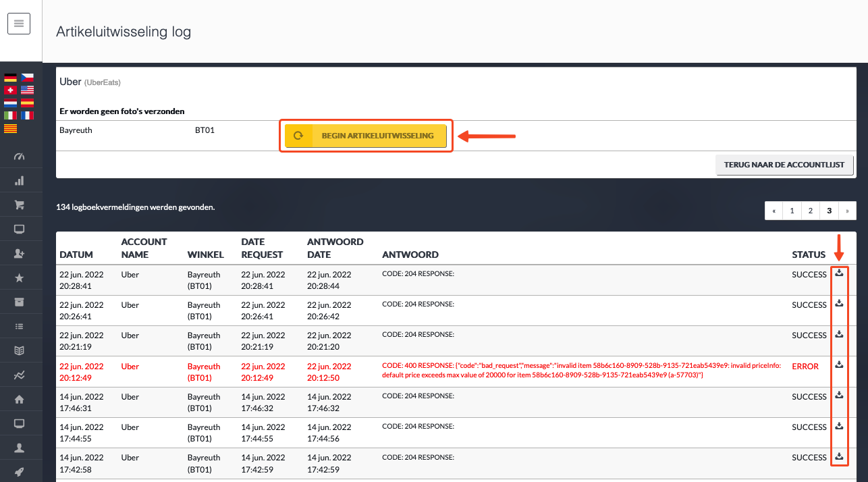Screen dimensions: 868x482
Task: Download log from 17:46:31 row
Action: (839, 395)
